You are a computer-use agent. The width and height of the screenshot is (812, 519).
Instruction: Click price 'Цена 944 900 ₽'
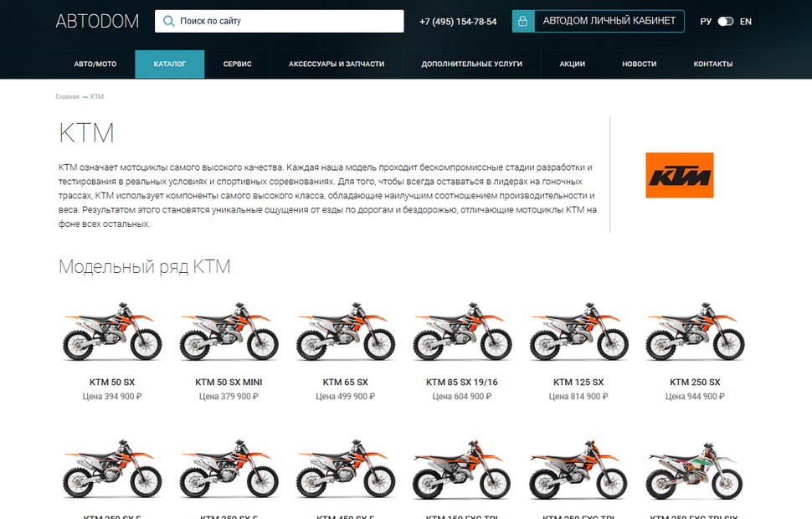tap(695, 396)
